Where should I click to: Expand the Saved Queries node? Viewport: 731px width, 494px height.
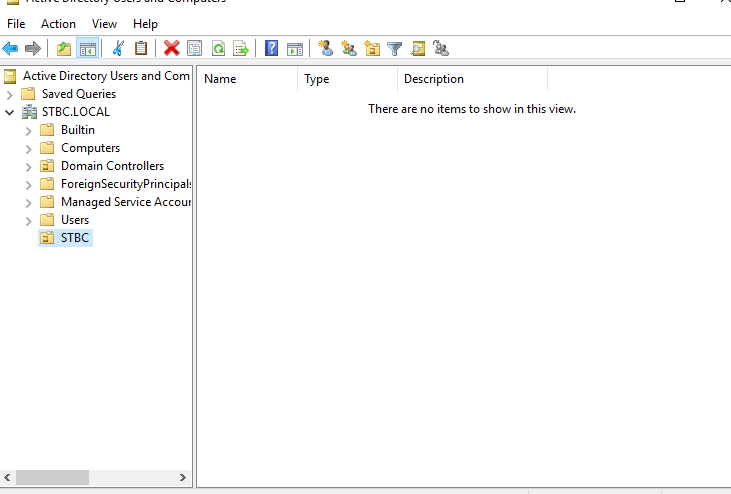[x=9, y=95]
